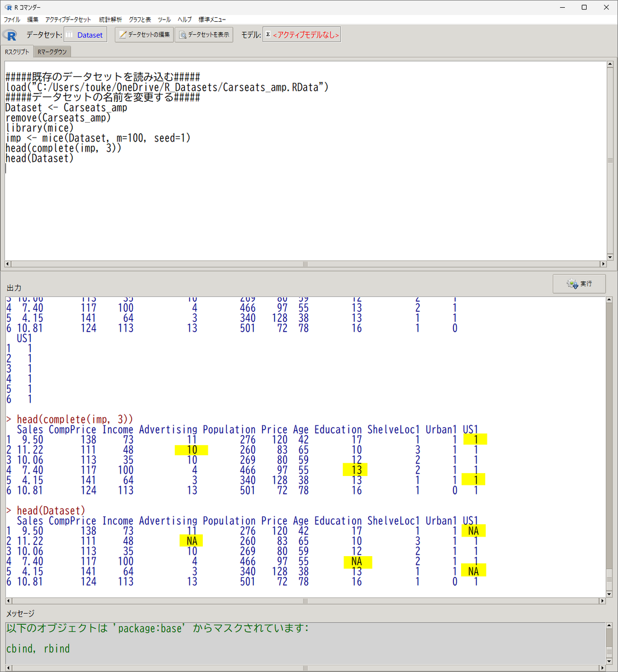Open the アクティブデータセット menu
The height and width of the screenshot is (672, 618).
point(68,20)
